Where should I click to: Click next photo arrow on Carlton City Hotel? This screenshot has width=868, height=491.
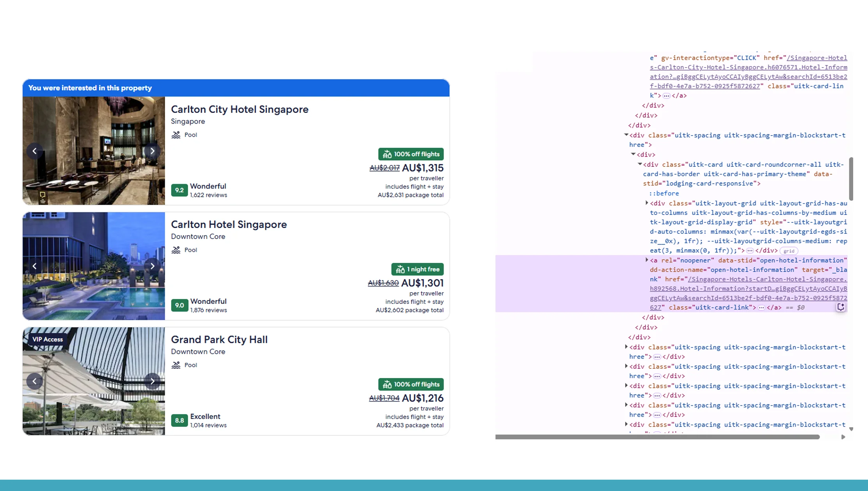tap(152, 151)
